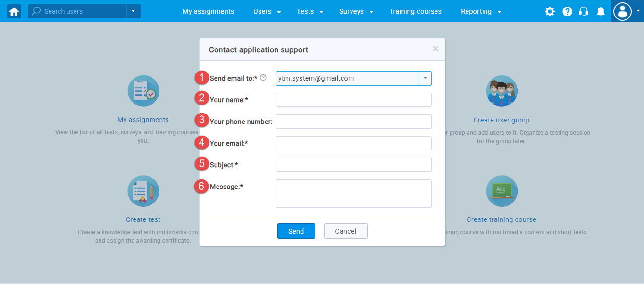Open the settings gear icon
This screenshot has width=644, height=284.
[x=550, y=12]
